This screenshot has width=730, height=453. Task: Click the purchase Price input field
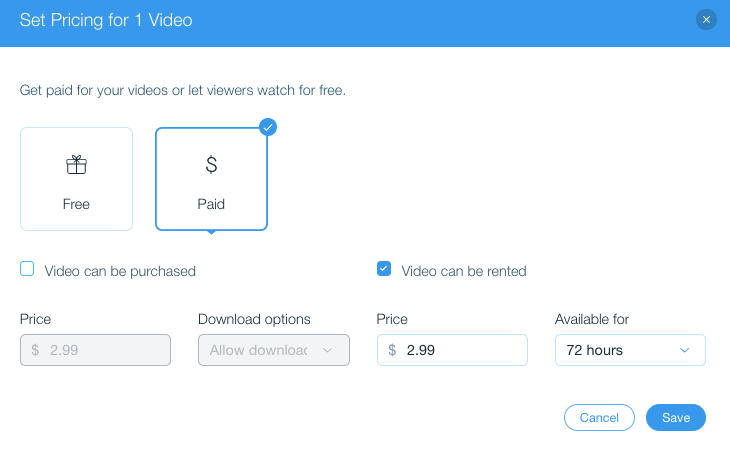[95, 350]
